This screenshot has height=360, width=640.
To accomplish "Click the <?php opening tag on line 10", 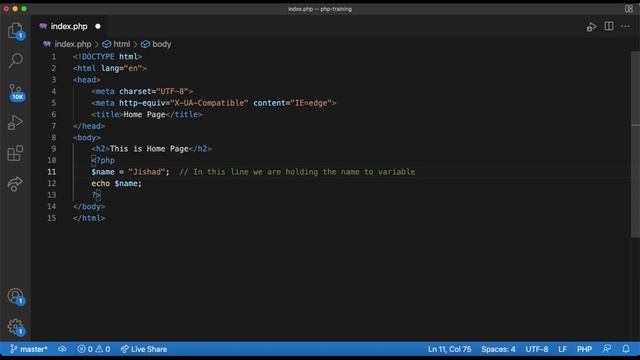I will [x=103, y=160].
